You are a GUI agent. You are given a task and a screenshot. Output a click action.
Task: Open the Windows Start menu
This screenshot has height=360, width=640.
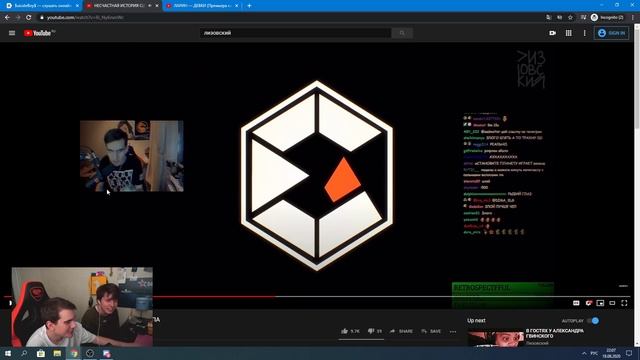[8, 353]
